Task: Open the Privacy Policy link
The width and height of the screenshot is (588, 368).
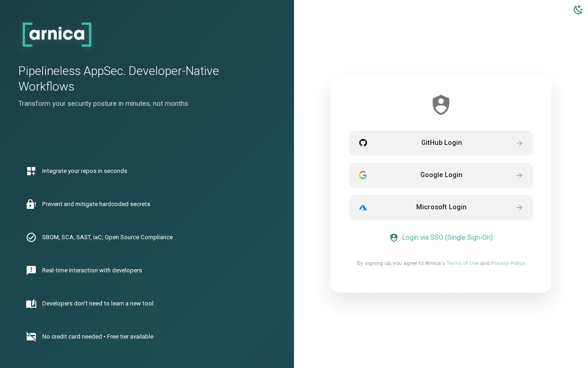Action: (508, 263)
